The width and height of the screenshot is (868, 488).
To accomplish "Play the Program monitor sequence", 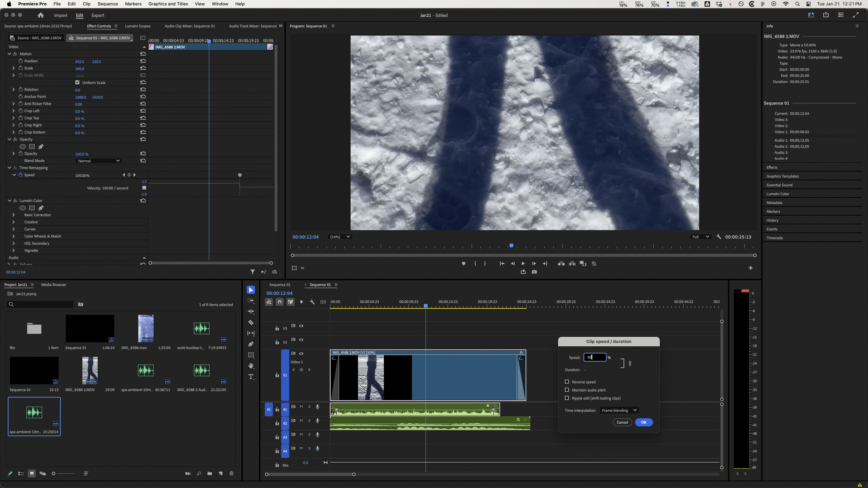I will pyautogui.click(x=523, y=264).
